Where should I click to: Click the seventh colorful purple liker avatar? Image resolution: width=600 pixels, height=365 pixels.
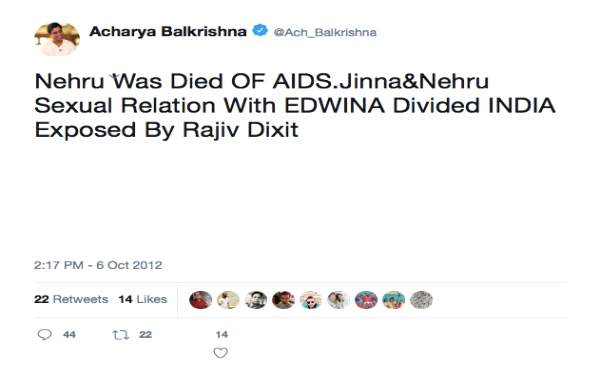(366, 300)
